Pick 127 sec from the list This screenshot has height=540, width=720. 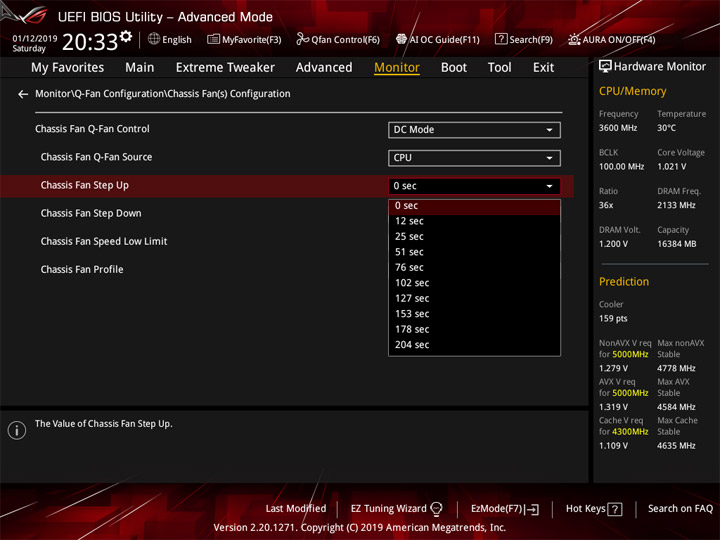coord(474,298)
